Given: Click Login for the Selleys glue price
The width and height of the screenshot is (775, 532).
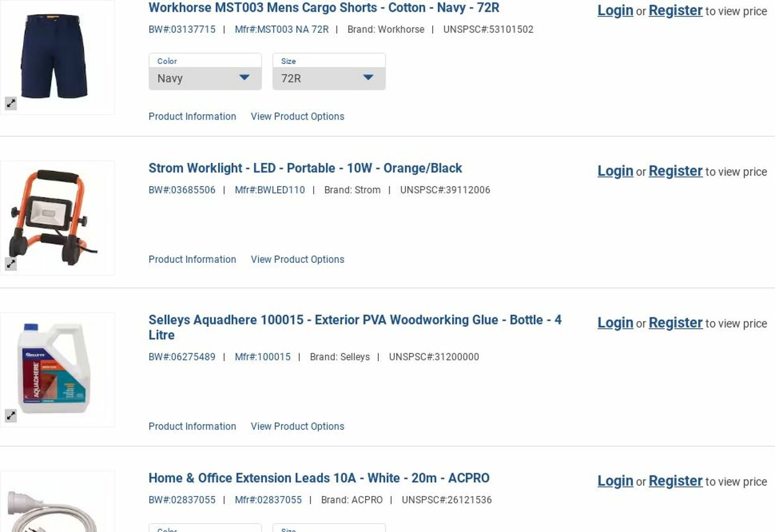Looking at the screenshot, I should pos(615,323).
